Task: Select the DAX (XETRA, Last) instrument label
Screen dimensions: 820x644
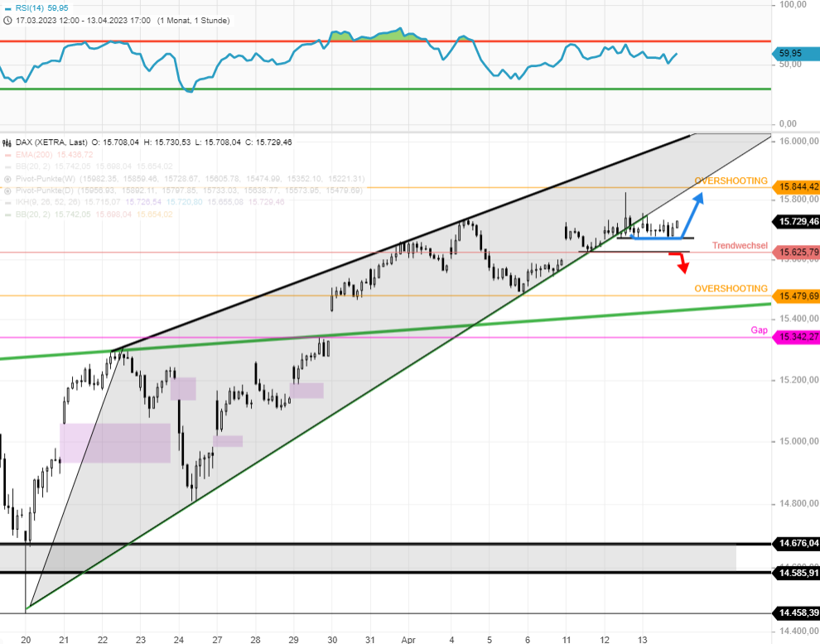Action: (51, 142)
